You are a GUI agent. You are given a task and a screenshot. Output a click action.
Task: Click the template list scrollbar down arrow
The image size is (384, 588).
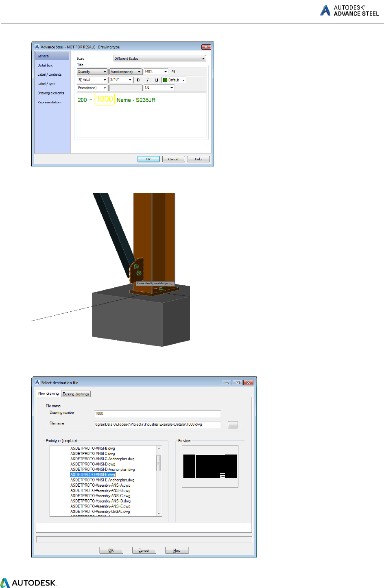(159, 514)
